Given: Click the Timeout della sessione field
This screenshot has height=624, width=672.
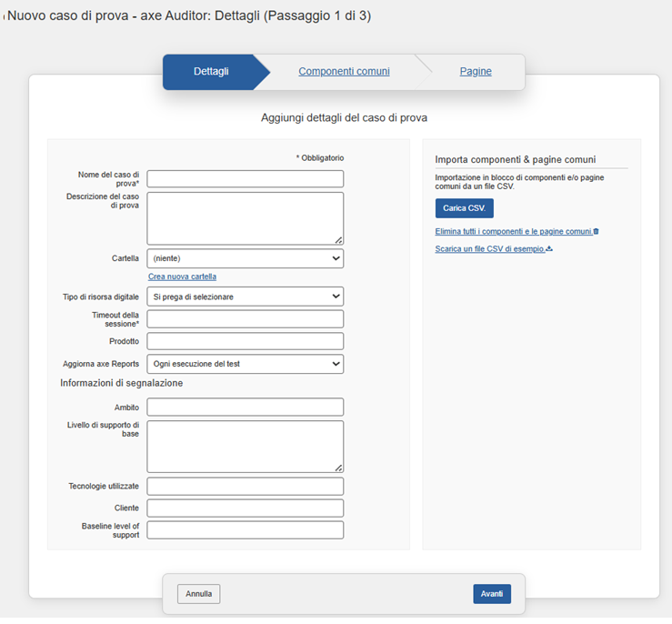Looking at the screenshot, I should click(245, 319).
